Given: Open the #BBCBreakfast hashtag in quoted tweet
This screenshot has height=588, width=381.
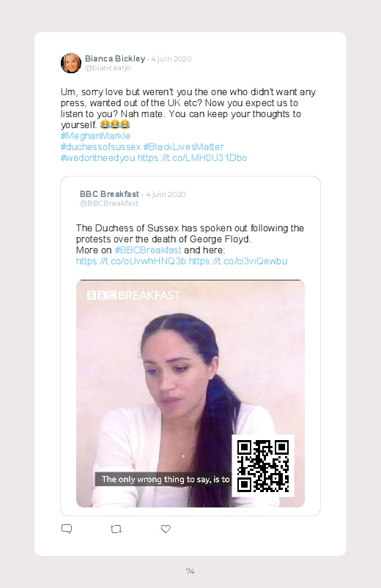Looking at the screenshot, I should (148, 250).
